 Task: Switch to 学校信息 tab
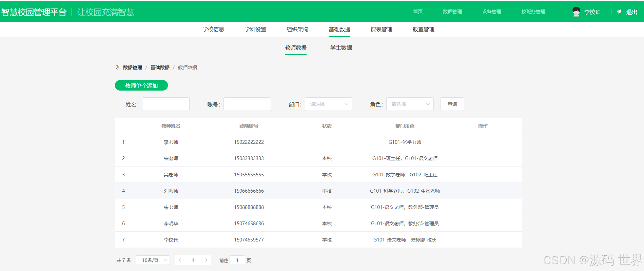pyautogui.click(x=213, y=30)
